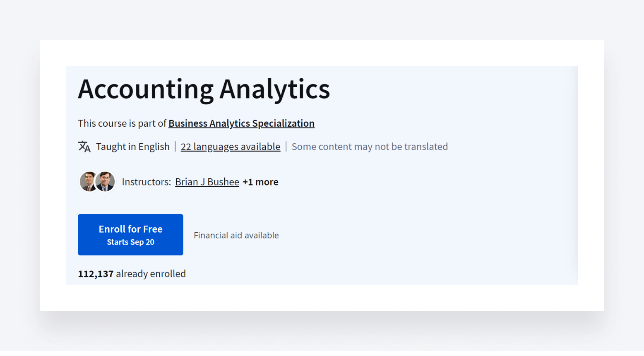The width and height of the screenshot is (644, 356).
Task: Click the translation languages icon
Action: tap(84, 147)
